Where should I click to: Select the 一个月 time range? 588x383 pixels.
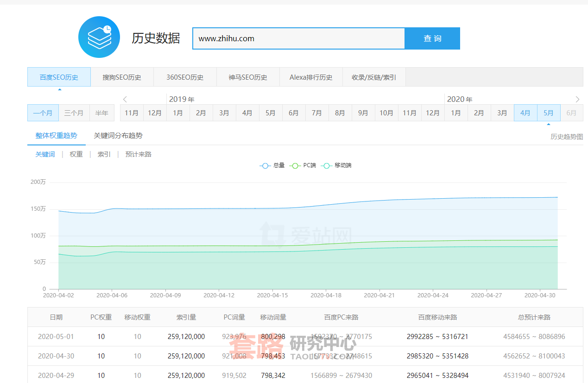tap(43, 113)
